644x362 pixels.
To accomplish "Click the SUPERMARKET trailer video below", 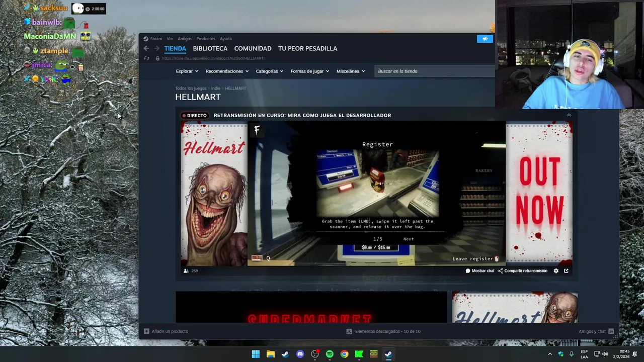I will point(311,307).
